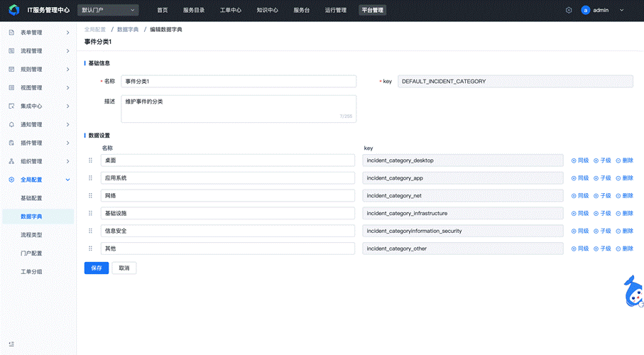644x355 pixels.
Task: Expand the 集成中心 menu chevron
Action: pos(67,106)
